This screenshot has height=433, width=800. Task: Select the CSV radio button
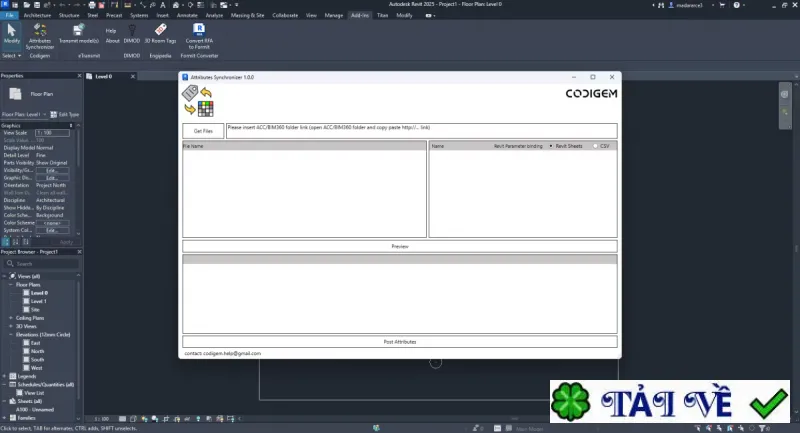coord(595,146)
